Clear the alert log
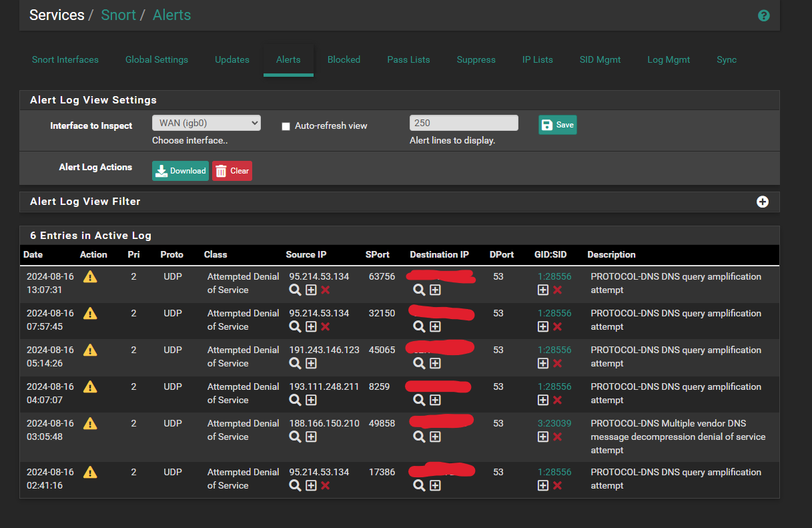The width and height of the screenshot is (812, 528). tap(232, 171)
